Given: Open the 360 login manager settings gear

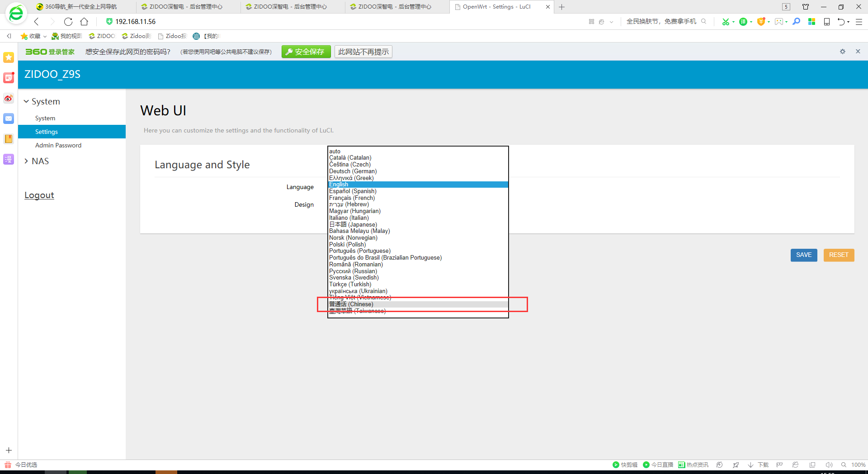Looking at the screenshot, I should point(842,52).
